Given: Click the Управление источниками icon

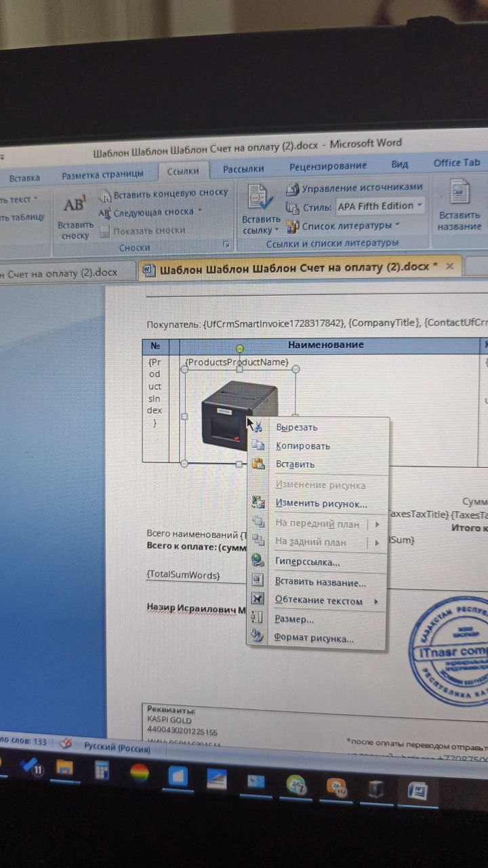Looking at the screenshot, I should [293, 189].
